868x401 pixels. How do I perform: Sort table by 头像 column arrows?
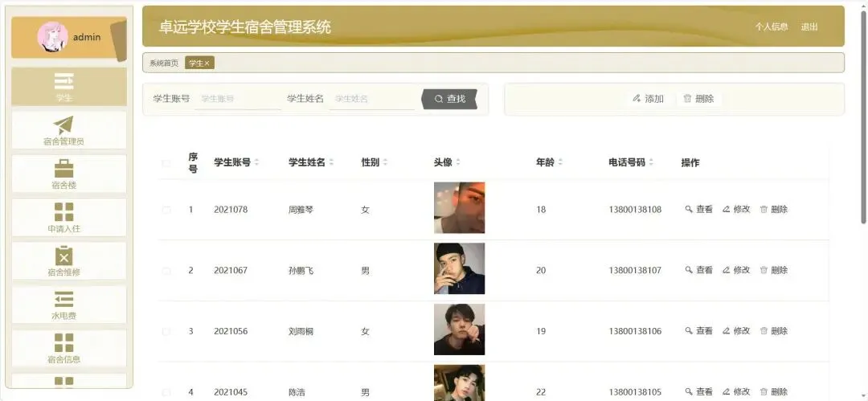coord(458,163)
